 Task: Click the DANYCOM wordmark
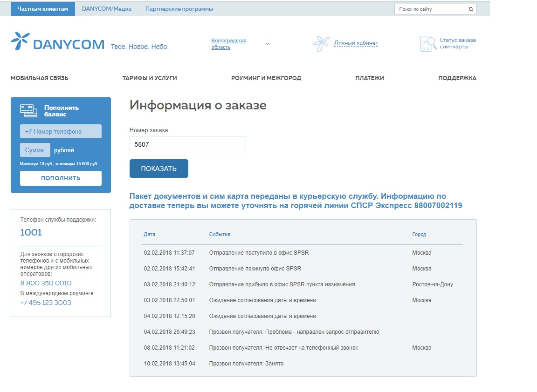[x=69, y=45]
